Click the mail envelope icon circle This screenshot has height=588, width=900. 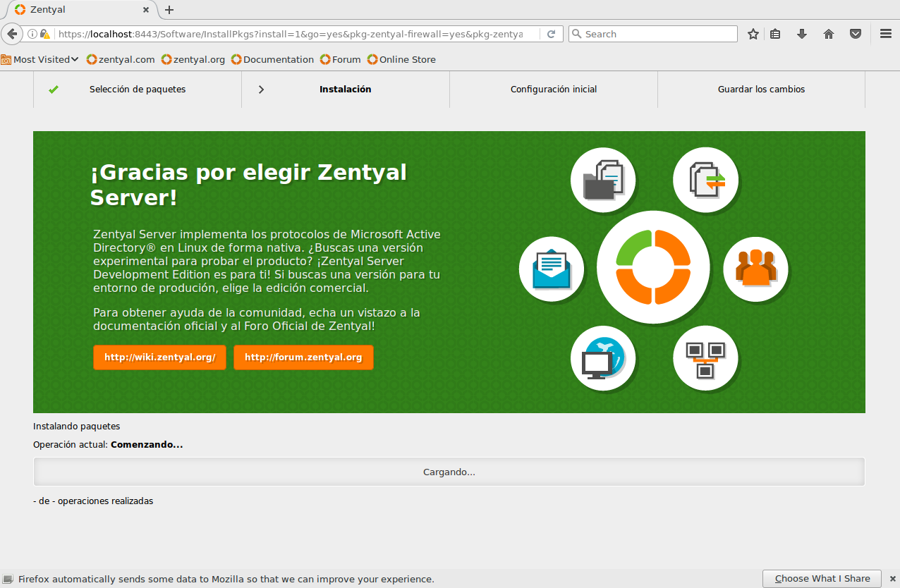pos(551,269)
